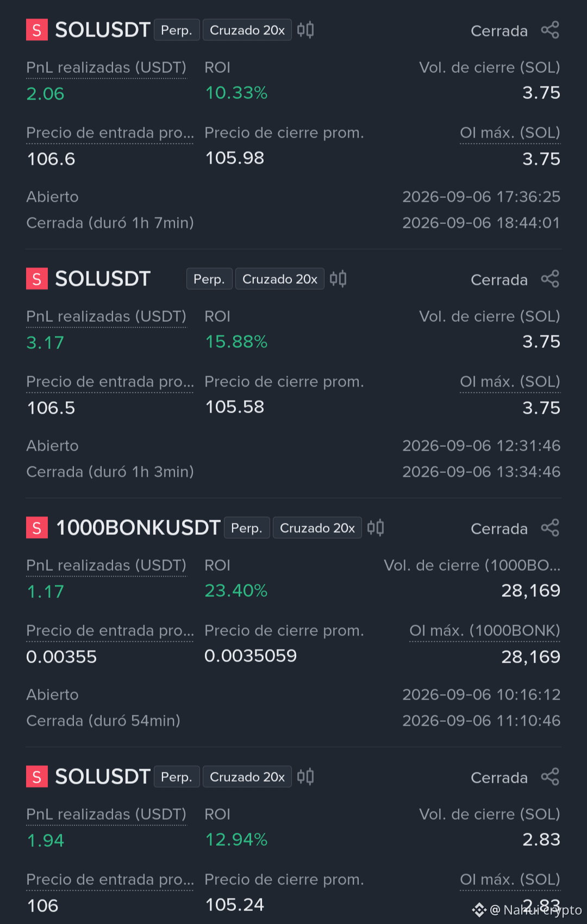Tap OI máx. (1000BONK) underlined label
Screen dimensions: 587x924
click(x=485, y=631)
